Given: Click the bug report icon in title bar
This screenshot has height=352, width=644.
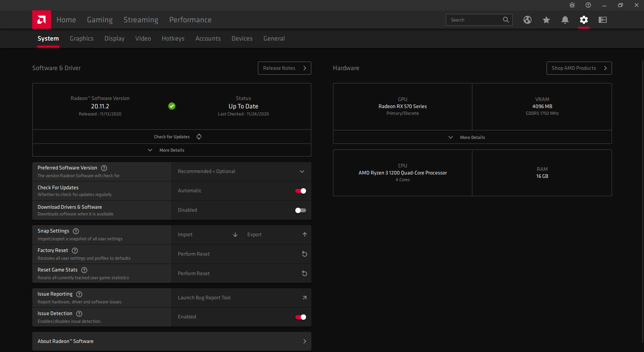Looking at the screenshot, I should click(x=572, y=5).
